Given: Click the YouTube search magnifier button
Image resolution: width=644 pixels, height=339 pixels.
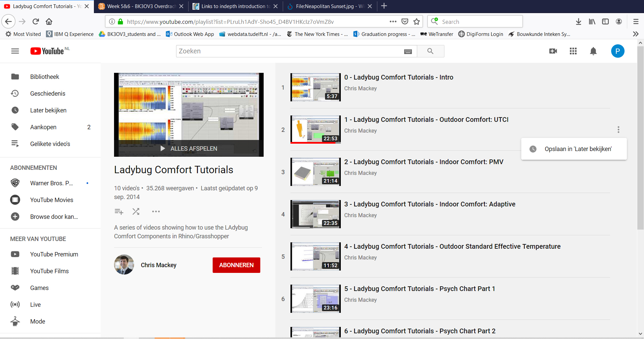Looking at the screenshot, I should (430, 51).
